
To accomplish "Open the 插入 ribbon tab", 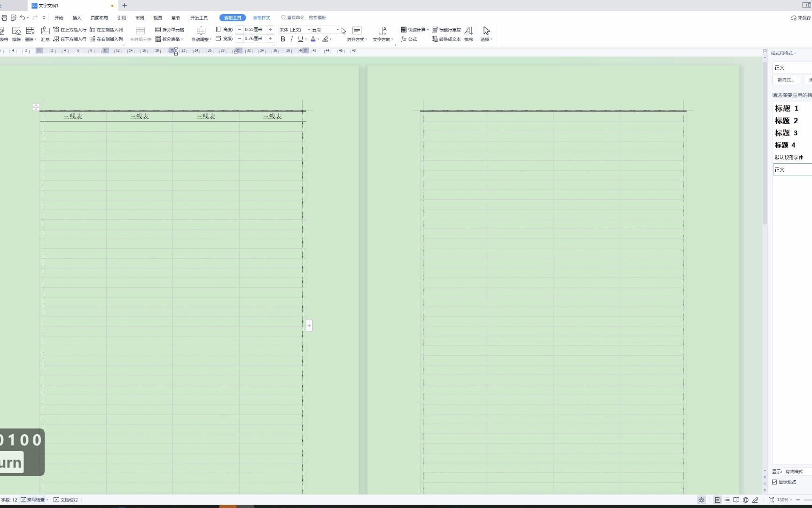I will coord(77,18).
